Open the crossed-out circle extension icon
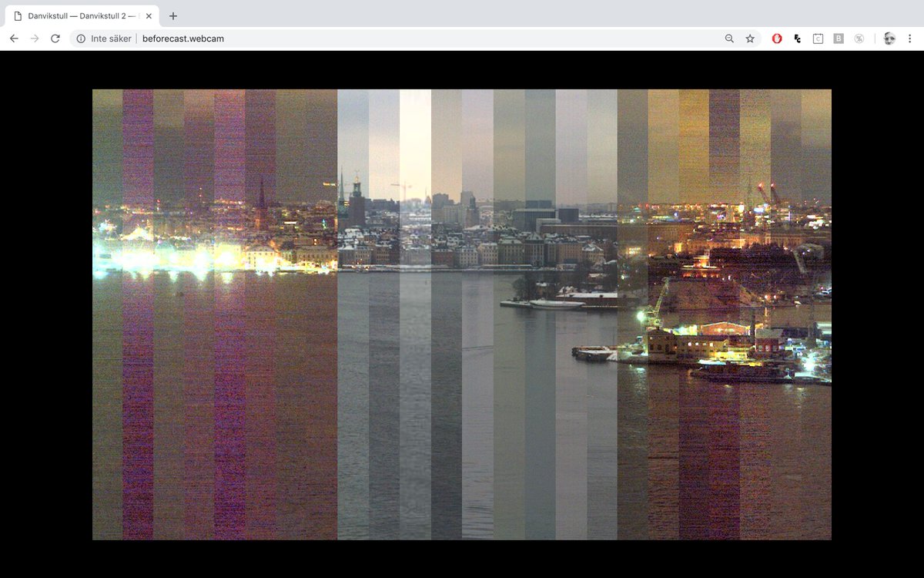The width and height of the screenshot is (924, 578). tap(859, 38)
